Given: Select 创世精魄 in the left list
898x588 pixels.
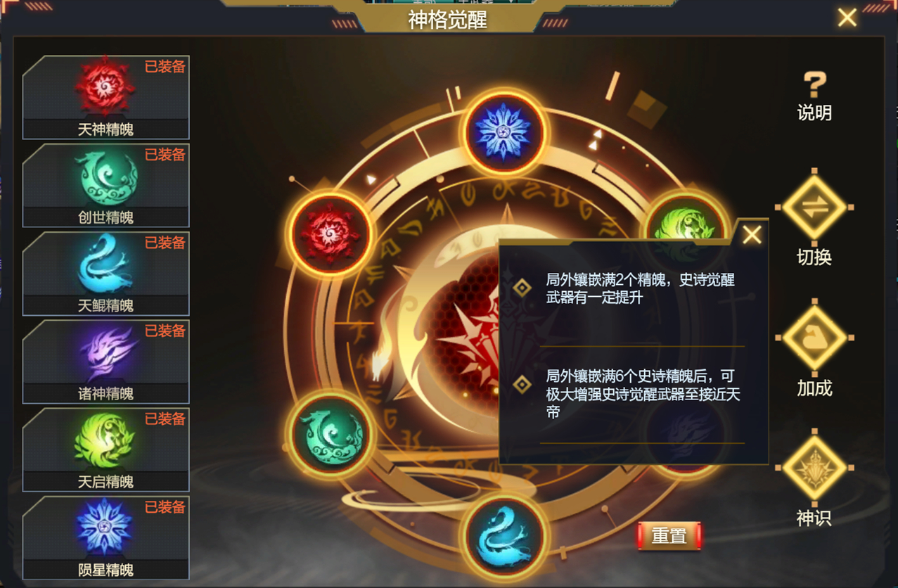Looking at the screenshot, I should [105, 185].
